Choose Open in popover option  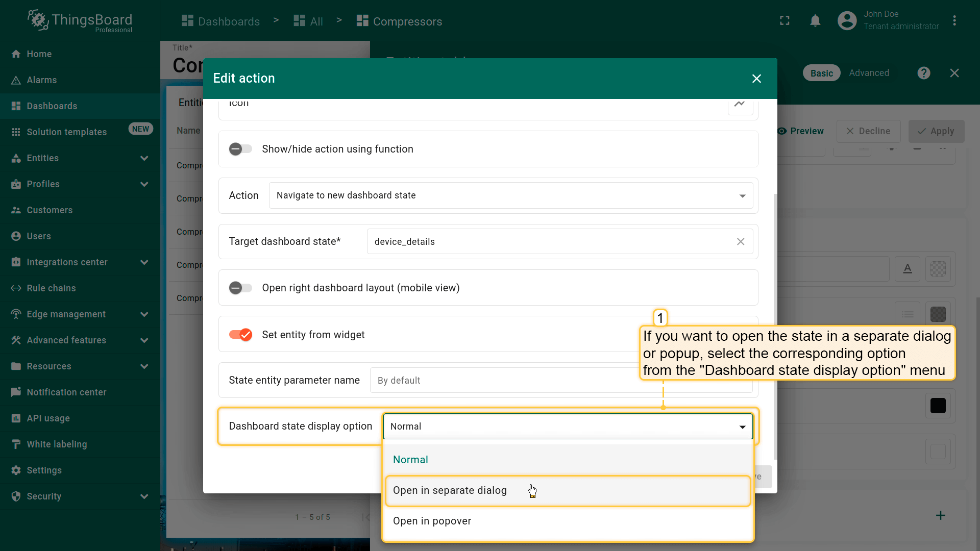click(432, 521)
